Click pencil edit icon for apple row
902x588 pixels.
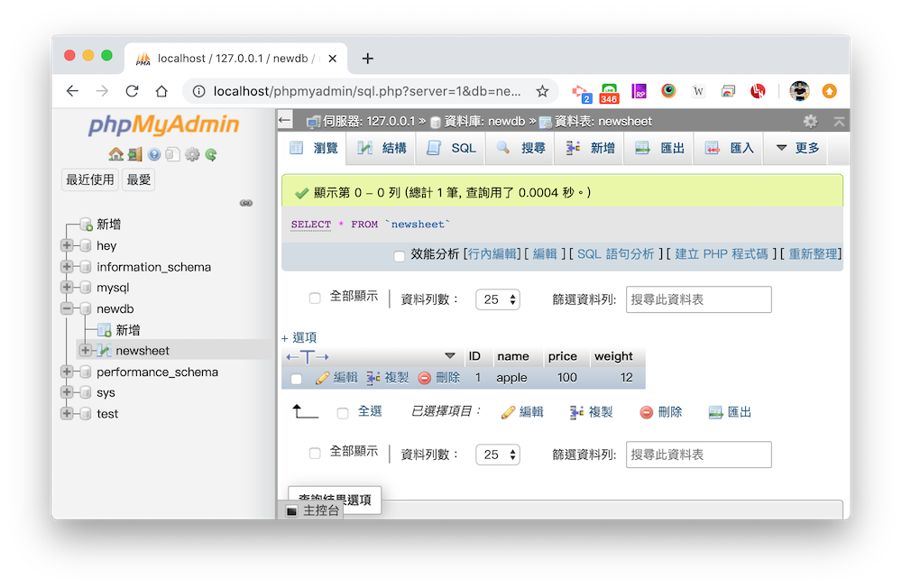(322, 378)
